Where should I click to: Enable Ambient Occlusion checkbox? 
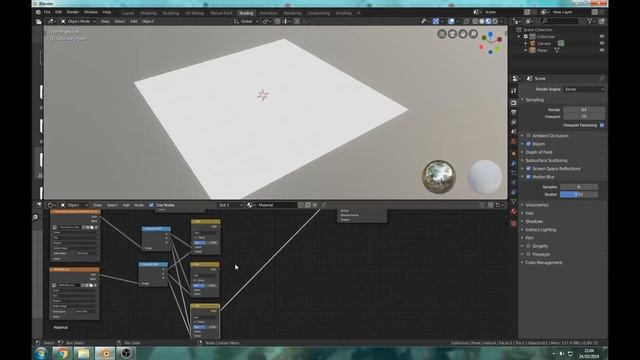click(x=529, y=136)
